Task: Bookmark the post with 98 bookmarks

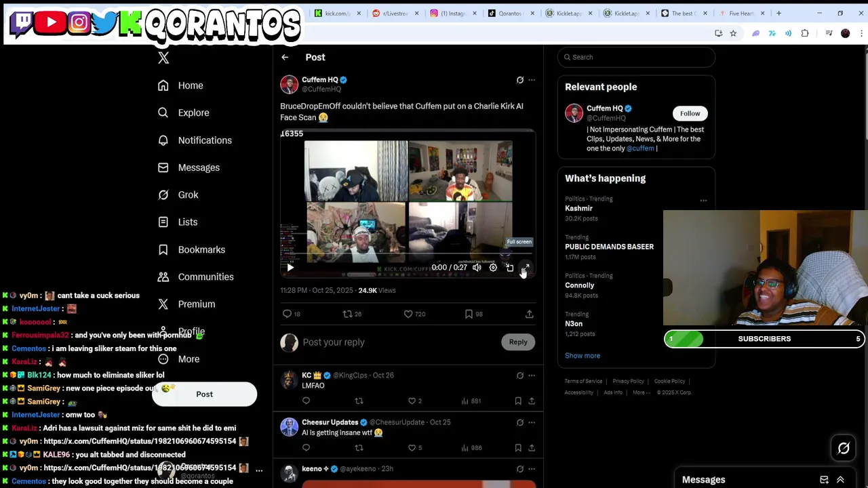Action: click(x=473, y=314)
